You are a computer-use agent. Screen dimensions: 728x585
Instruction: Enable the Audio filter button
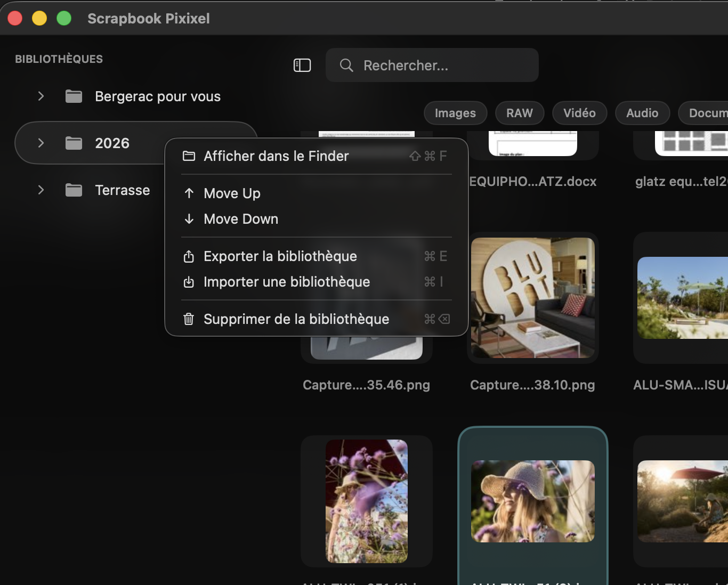coord(642,113)
